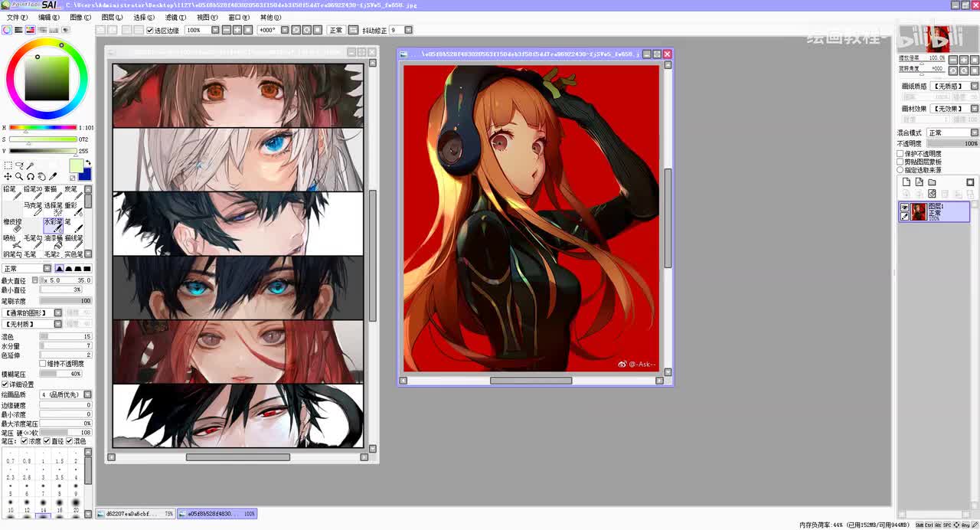Open the 其他 others menu
This screenshot has height=530, width=980.
pos(270,18)
